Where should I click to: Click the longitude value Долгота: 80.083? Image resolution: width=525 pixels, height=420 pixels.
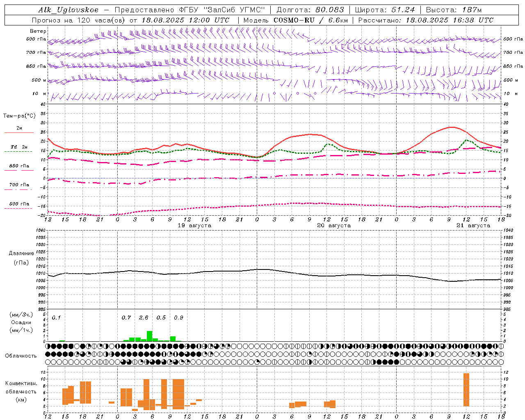(310, 10)
